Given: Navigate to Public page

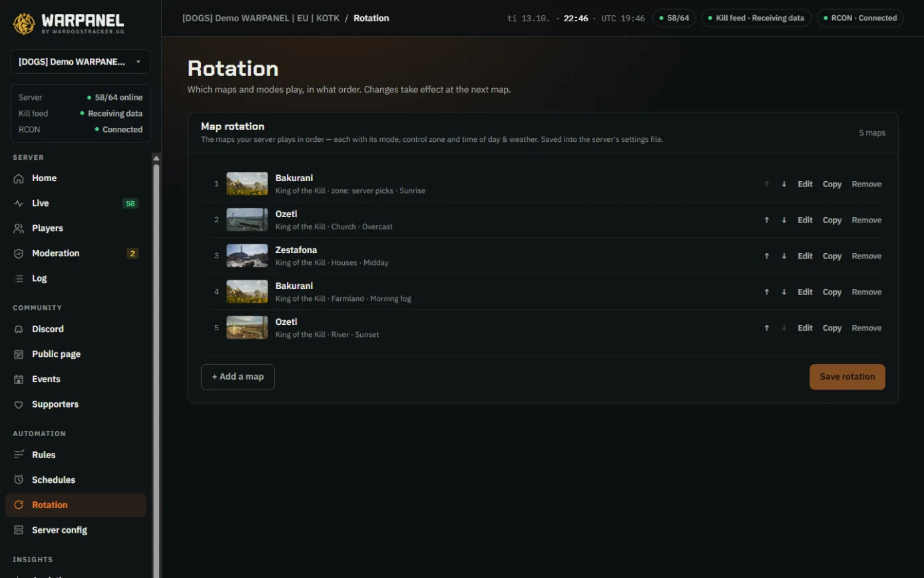Looking at the screenshot, I should (x=76, y=354).
